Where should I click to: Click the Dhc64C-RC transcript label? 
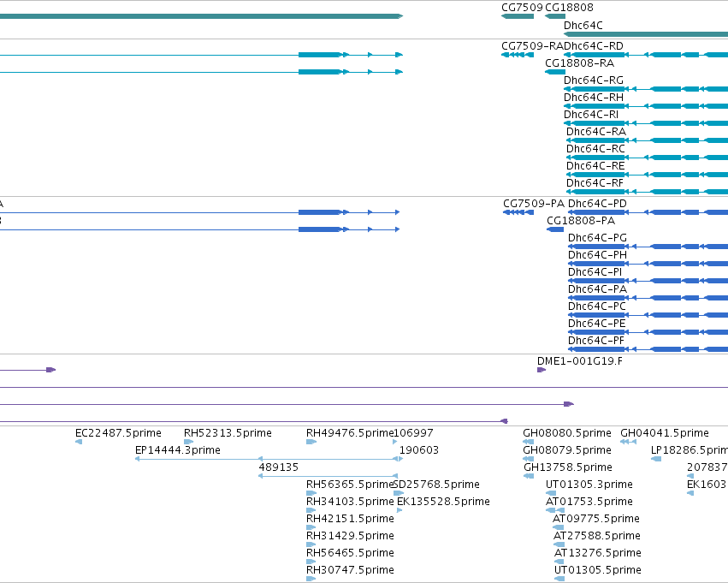(595, 149)
